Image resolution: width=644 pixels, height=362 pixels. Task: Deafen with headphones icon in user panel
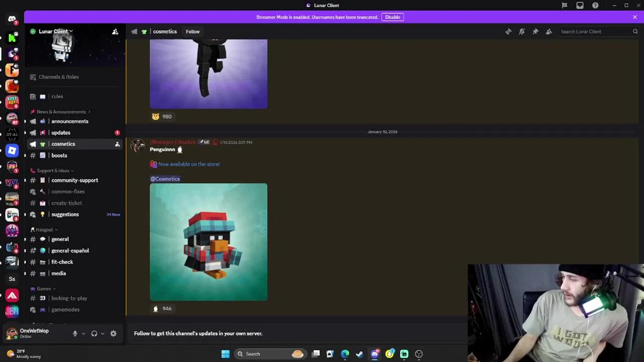[x=94, y=333]
